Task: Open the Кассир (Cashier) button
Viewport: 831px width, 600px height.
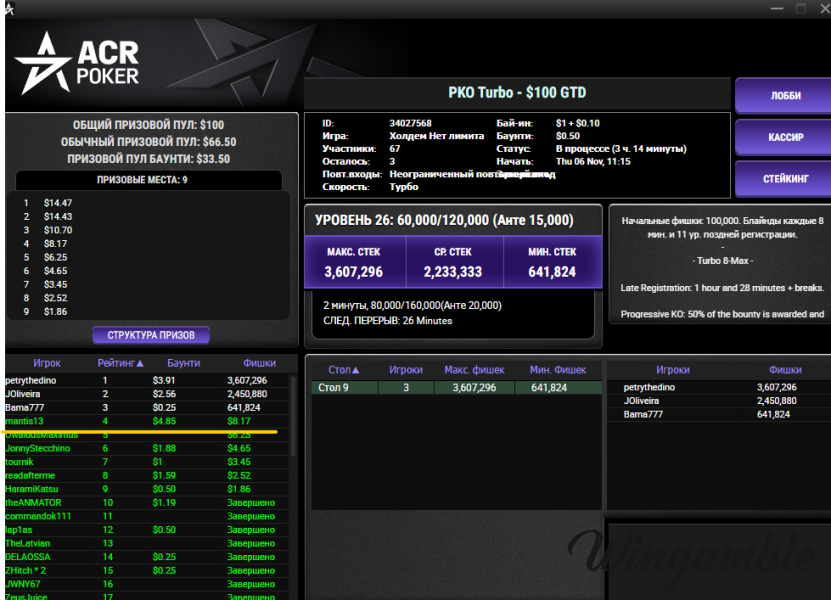Action: [784, 138]
